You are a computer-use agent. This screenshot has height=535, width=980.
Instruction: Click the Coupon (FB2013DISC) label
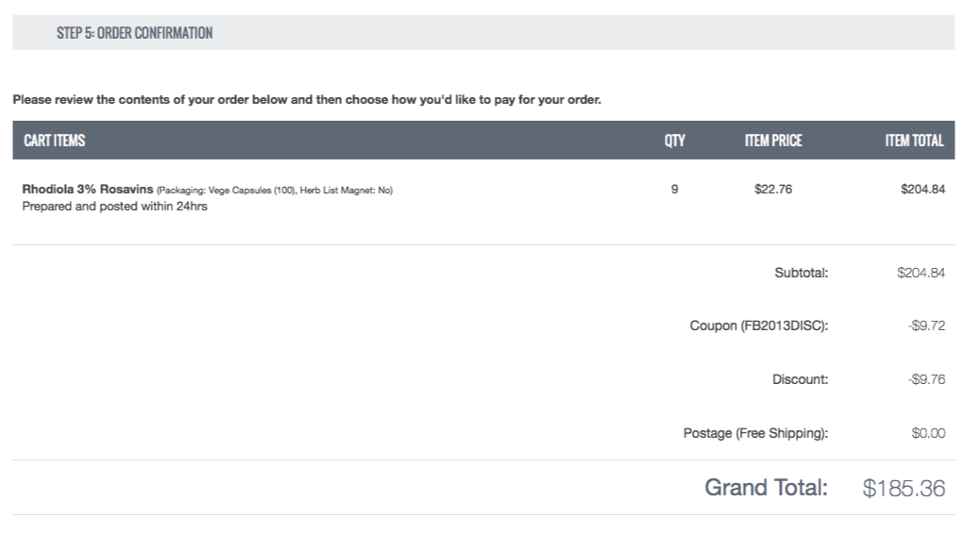coord(758,326)
